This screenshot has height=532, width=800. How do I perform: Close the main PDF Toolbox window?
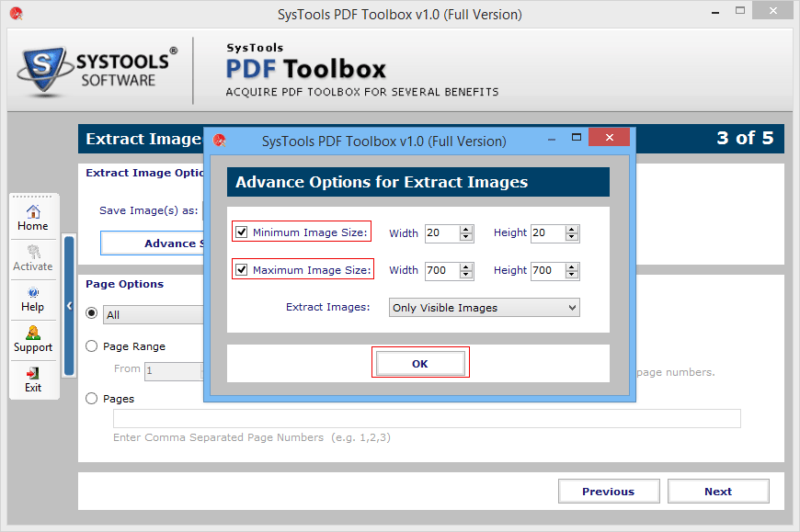coord(772,10)
